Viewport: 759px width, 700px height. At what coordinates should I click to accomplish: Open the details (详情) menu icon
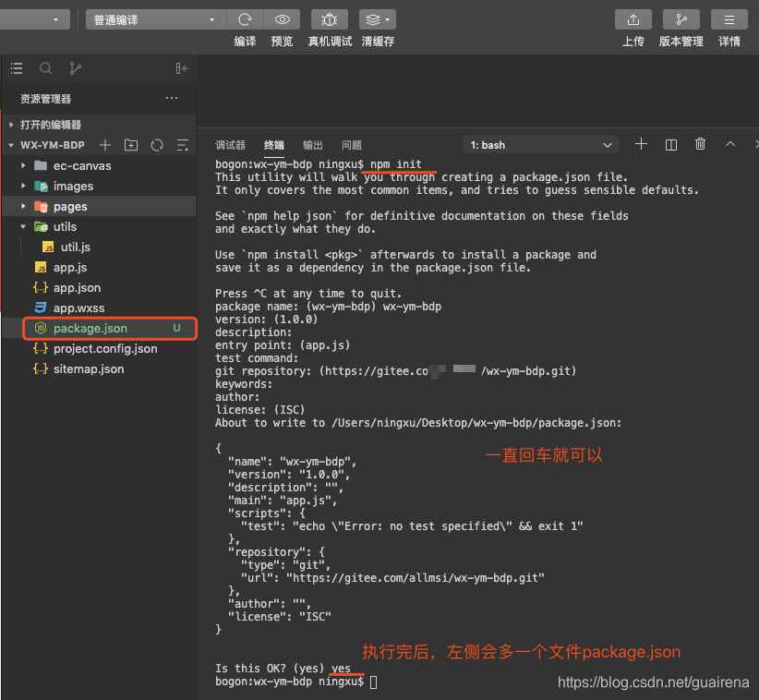(x=729, y=19)
